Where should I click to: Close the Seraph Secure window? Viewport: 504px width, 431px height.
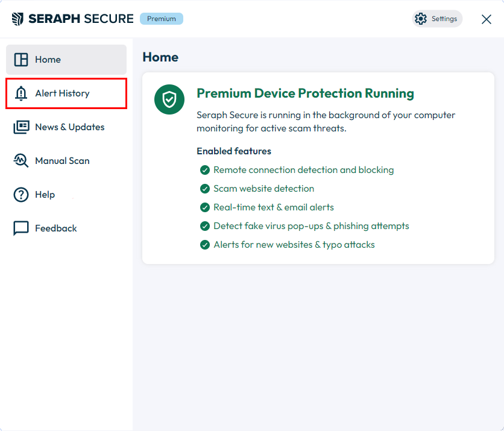click(487, 19)
